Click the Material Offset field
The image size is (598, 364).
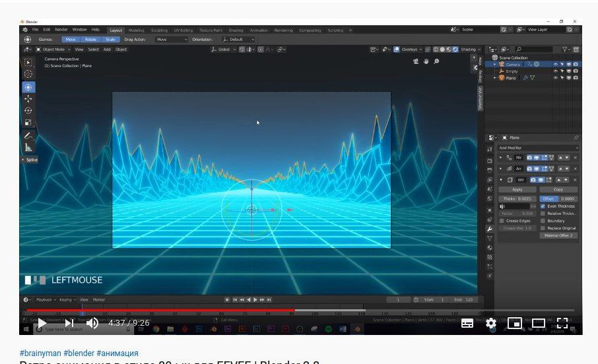click(558, 235)
